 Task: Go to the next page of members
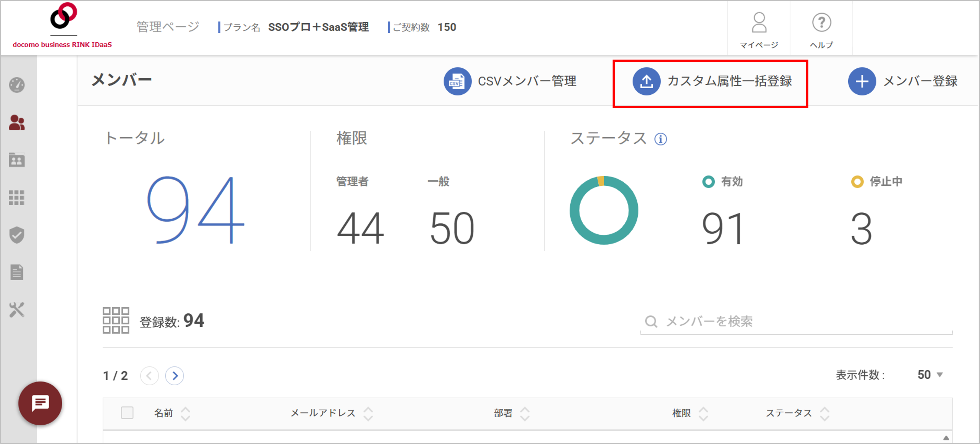pyautogui.click(x=175, y=376)
